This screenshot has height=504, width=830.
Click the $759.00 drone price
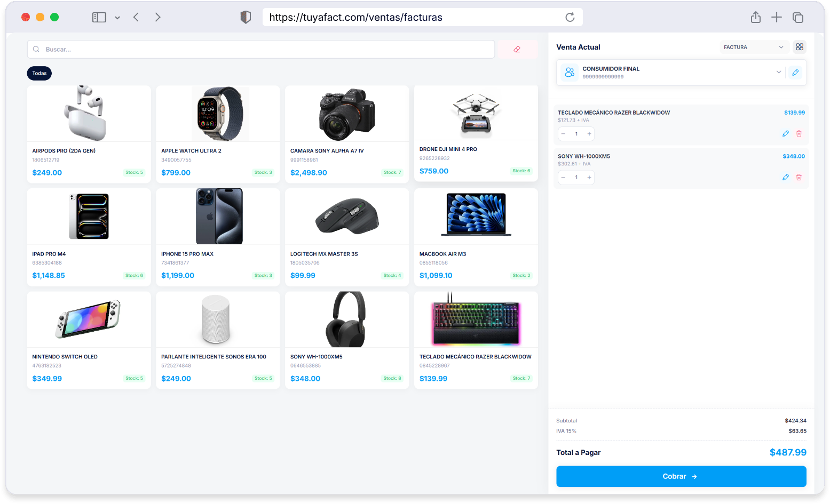click(x=434, y=171)
